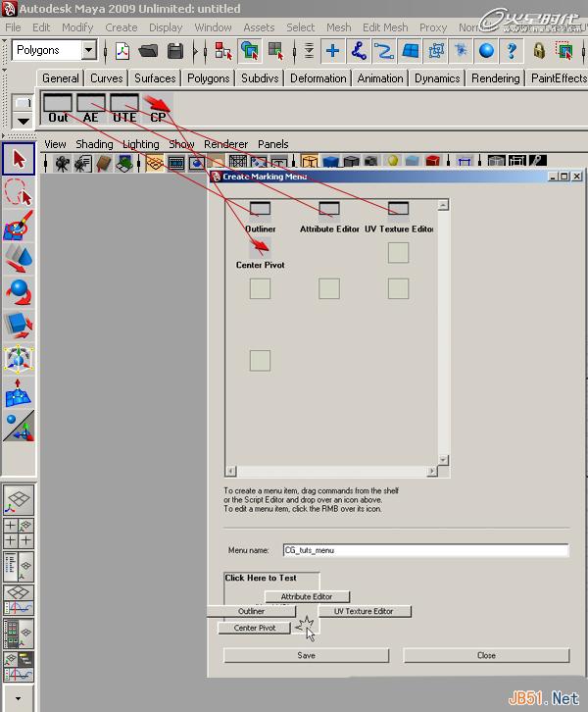
Task: Choose Center Pivot in the test marking menu
Action: click(x=255, y=628)
